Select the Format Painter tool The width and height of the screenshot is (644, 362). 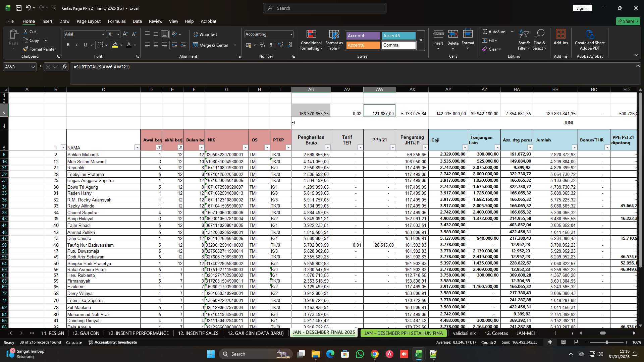click(39, 49)
